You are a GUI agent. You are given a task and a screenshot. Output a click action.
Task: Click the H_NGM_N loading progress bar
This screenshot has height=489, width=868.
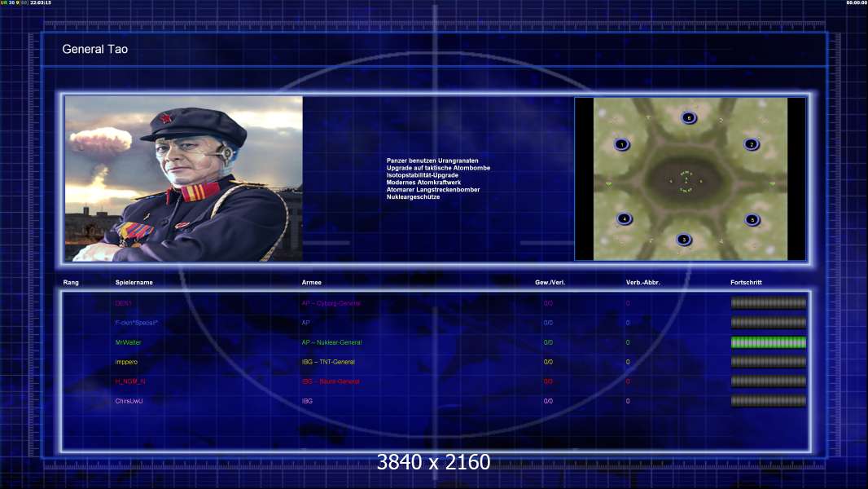pyautogui.click(x=769, y=381)
